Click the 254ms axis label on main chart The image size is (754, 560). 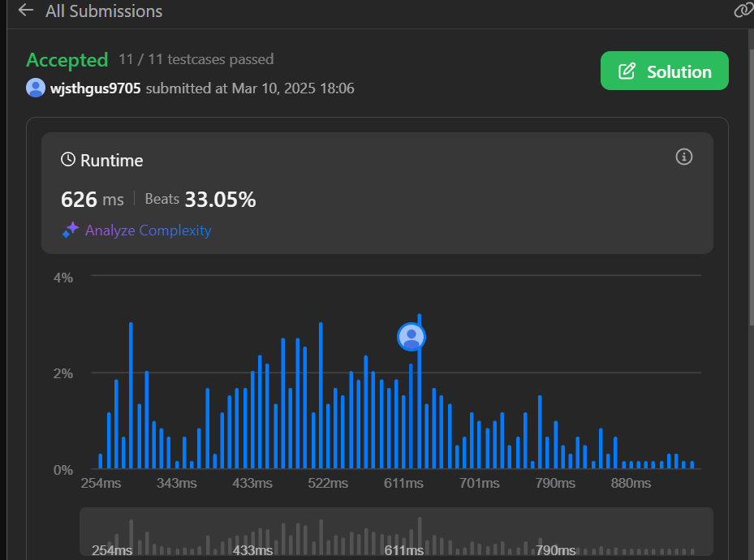(101, 483)
